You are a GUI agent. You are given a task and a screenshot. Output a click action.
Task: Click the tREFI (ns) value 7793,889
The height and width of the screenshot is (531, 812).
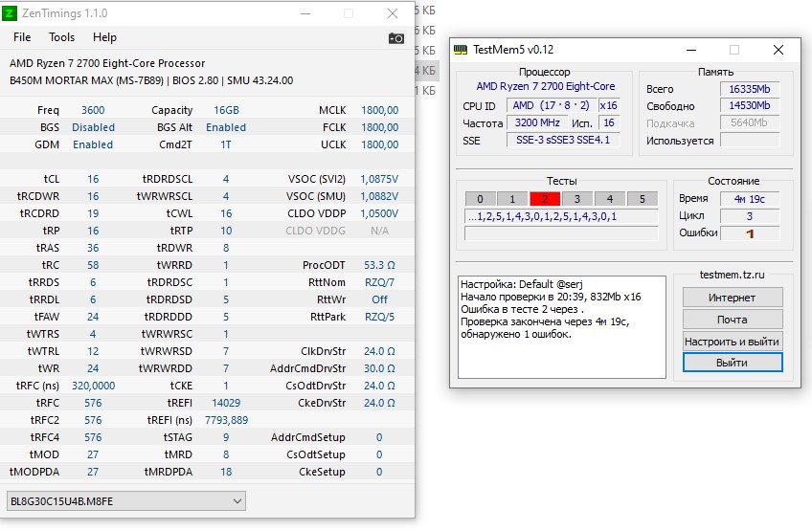point(226,420)
